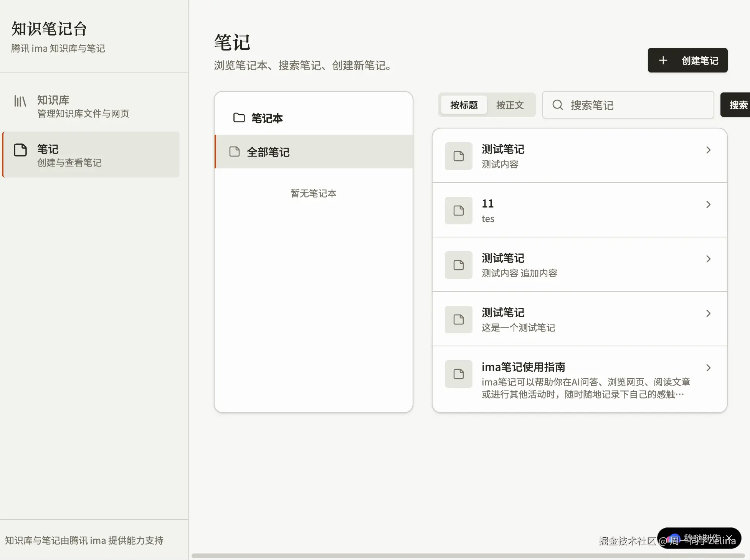
Task: Expand chevron on ima笔记使用指南 row
Action: pyautogui.click(x=709, y=368)
